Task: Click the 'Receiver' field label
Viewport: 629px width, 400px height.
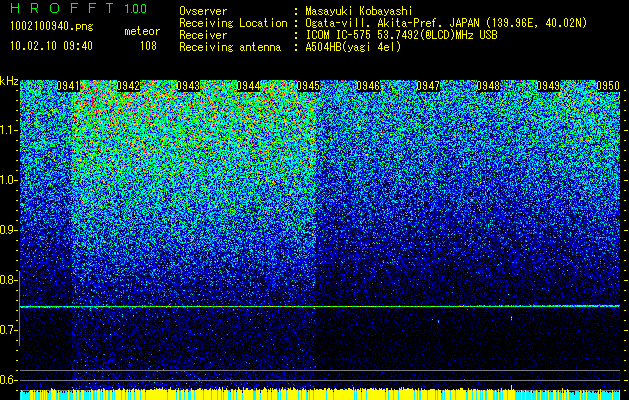Action: pos(203,35)
